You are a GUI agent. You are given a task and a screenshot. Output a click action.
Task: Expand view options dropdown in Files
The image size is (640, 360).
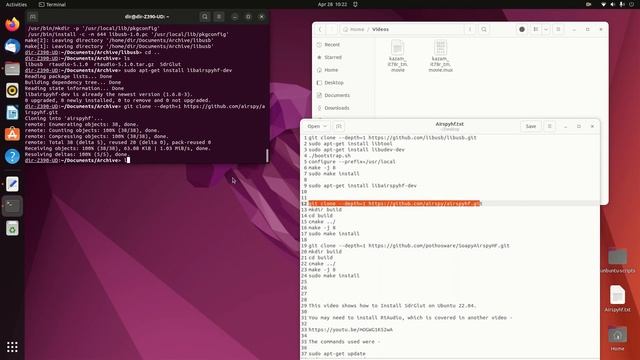pyautogui.click(x=546, y=29)
